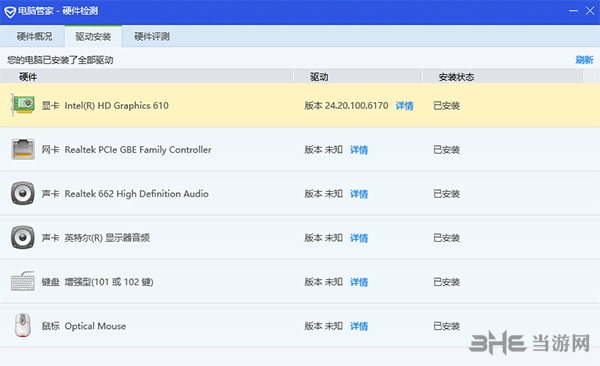The image size is (600, 366).
Task: Click the message 您的电脑已安装了全部驱动
Action: pyautogui.click(x=60, y=60)
